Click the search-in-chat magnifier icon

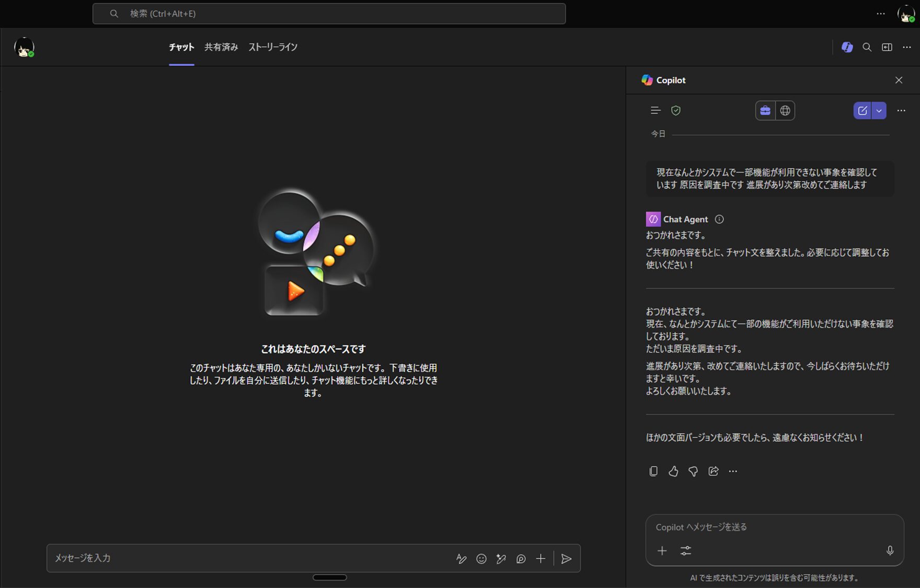tap(867, 47)
